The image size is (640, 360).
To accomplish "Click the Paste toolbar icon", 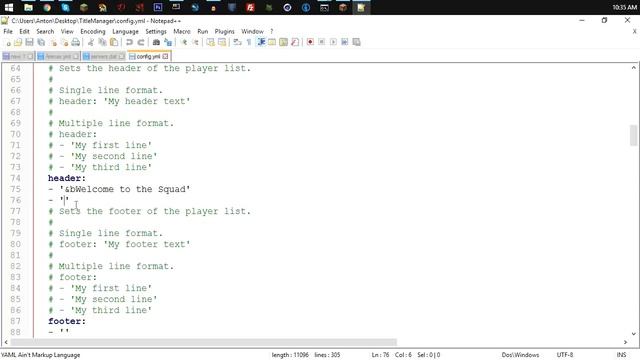I will (x=114, y=42).
